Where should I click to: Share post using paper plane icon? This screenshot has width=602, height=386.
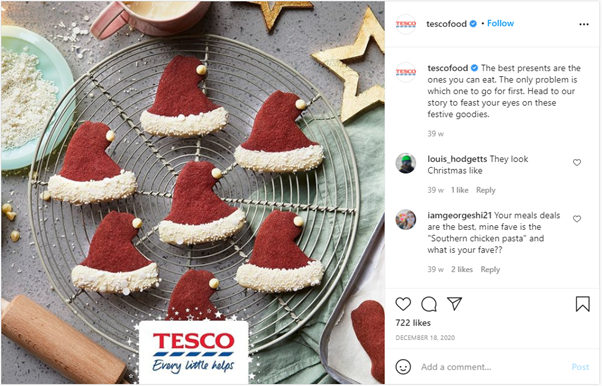(454, 304)
